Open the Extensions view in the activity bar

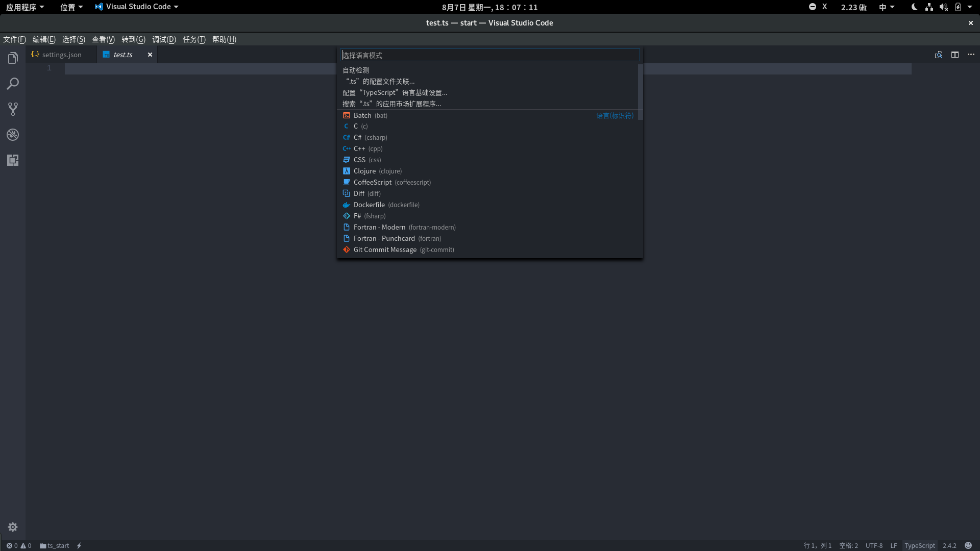[13, 160]
